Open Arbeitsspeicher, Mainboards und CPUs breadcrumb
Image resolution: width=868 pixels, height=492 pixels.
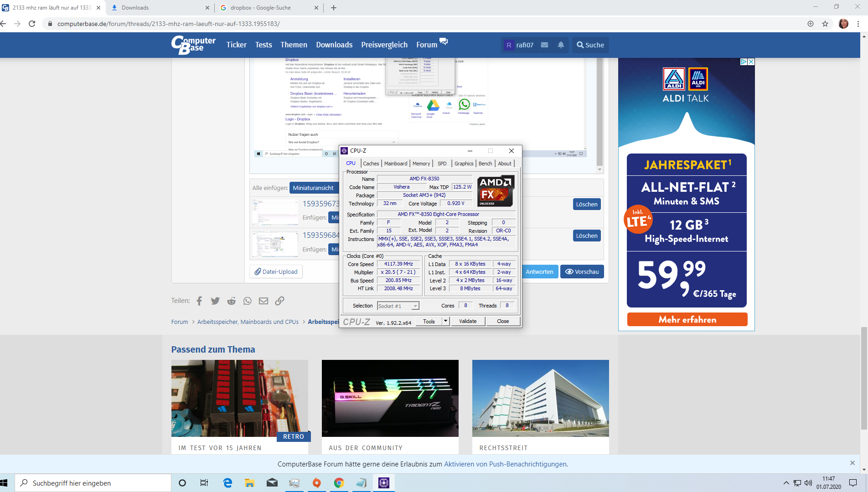click(248, 322)
